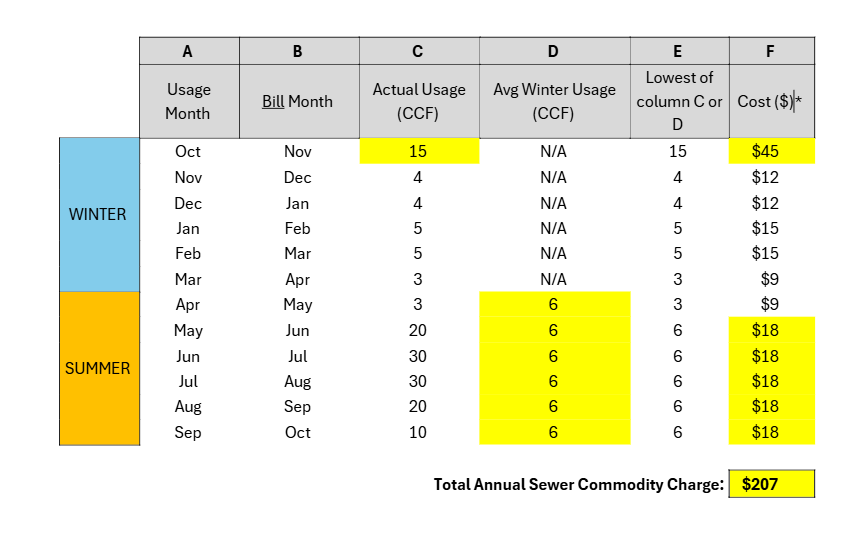Select the 'Actual Usage (CCF)' header cell

(x=419, y=101)
